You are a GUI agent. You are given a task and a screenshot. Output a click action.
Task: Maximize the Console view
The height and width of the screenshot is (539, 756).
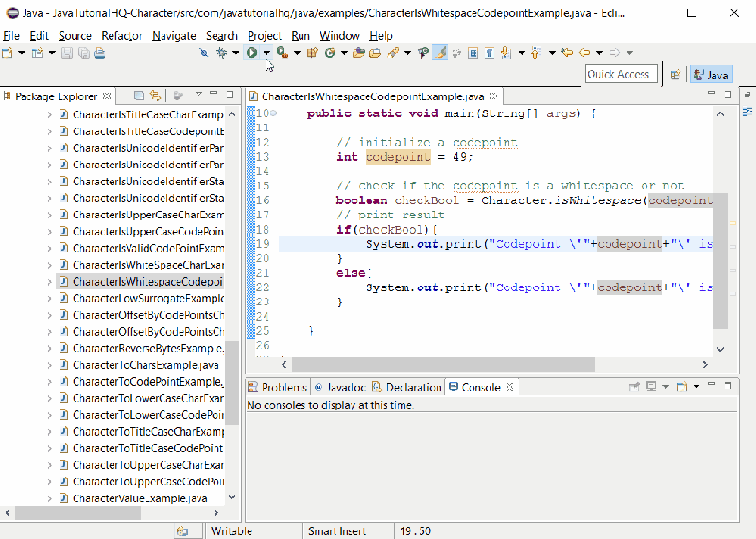728,385
